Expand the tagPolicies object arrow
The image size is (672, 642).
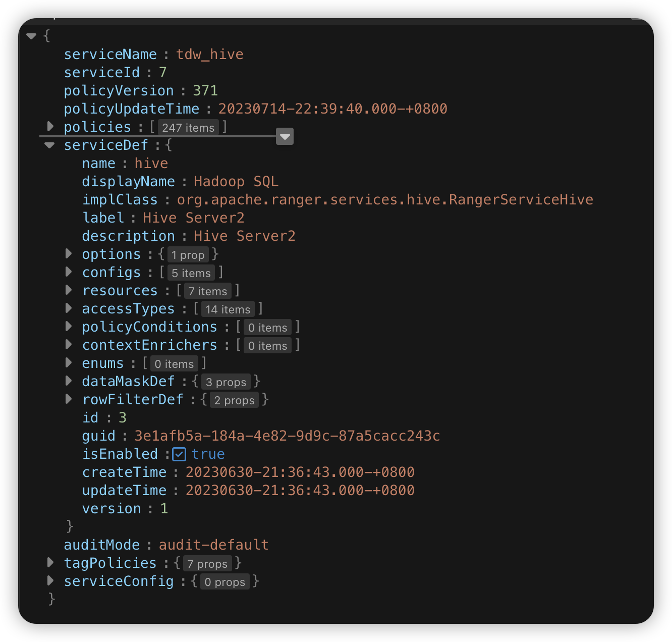pos(50,562)
